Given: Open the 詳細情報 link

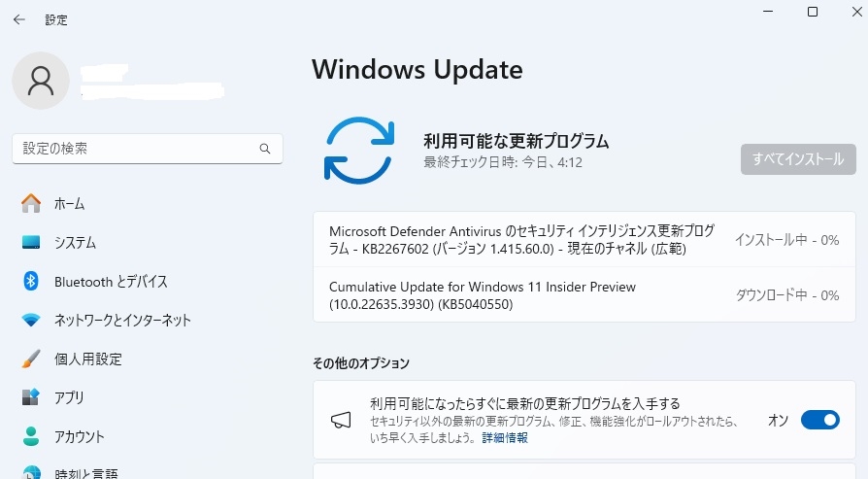Looking at the screenshot, I should click(x=505, y=438).
